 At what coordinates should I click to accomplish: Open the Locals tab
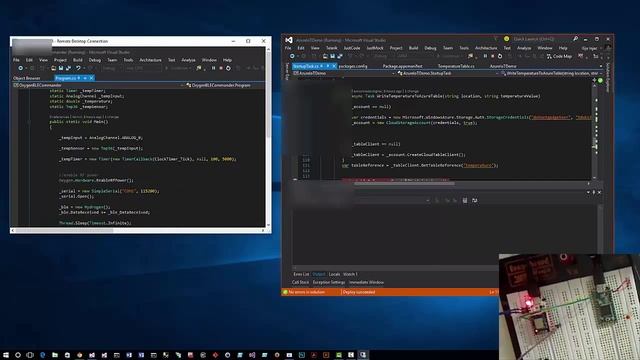pyautogui.click(x=334, y=274)
